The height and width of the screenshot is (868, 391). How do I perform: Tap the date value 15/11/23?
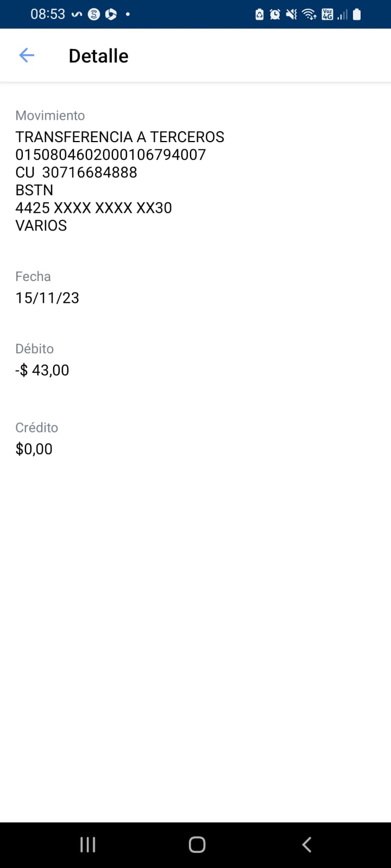[47, 298]
